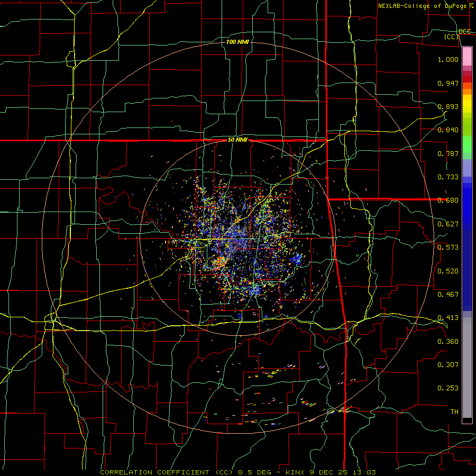Screen dimensions: 476x476
Task: Click the 0.840 legend value
Action: coord(448,130)
